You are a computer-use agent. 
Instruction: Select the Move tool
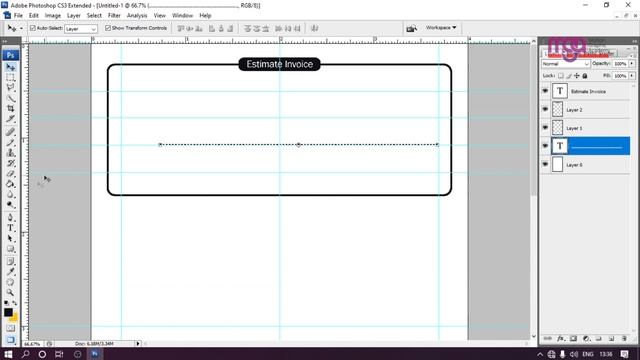pos(11,67)
